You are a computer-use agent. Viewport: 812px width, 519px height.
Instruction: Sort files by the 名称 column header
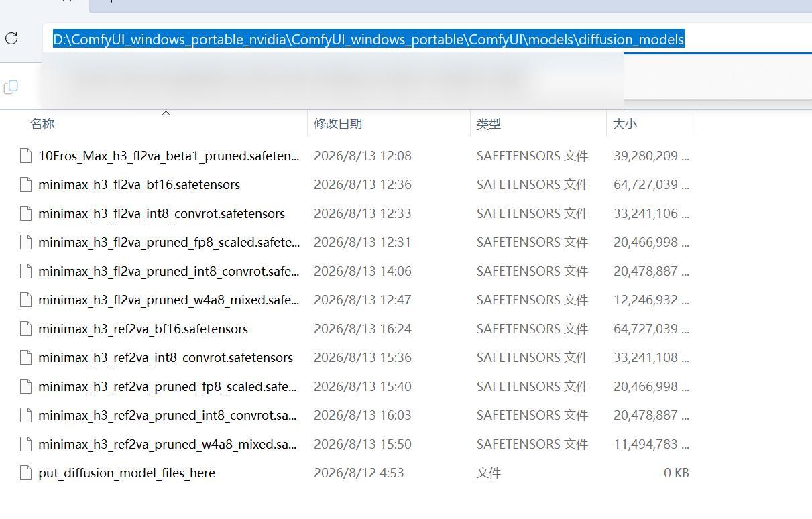(42, 123)
